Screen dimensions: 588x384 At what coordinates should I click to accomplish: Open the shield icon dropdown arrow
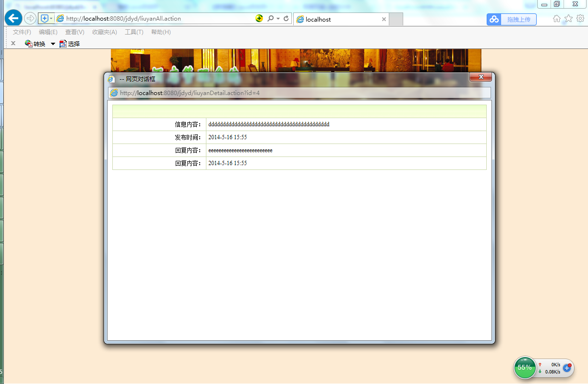click(x=51, y=18)
